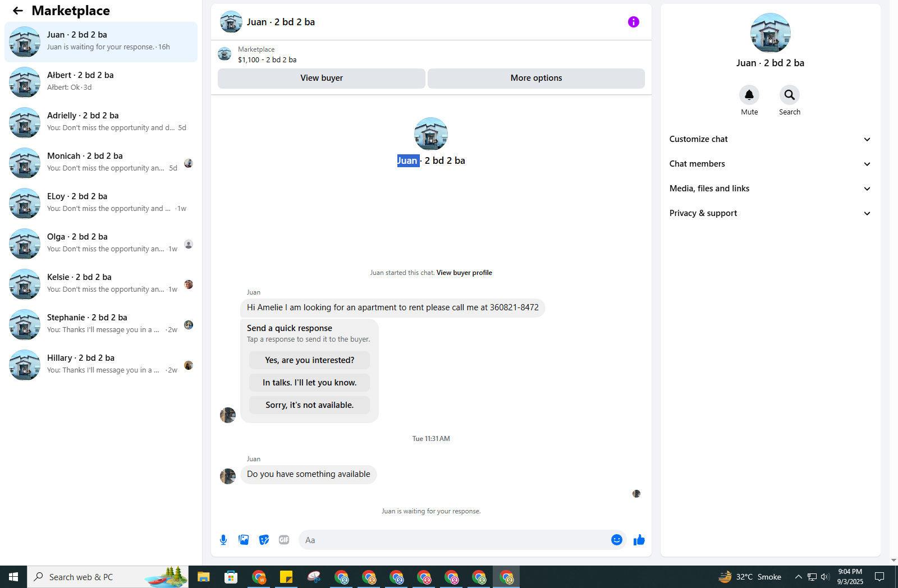Open Sticky Notes in the taskbar

click(286, 577)
